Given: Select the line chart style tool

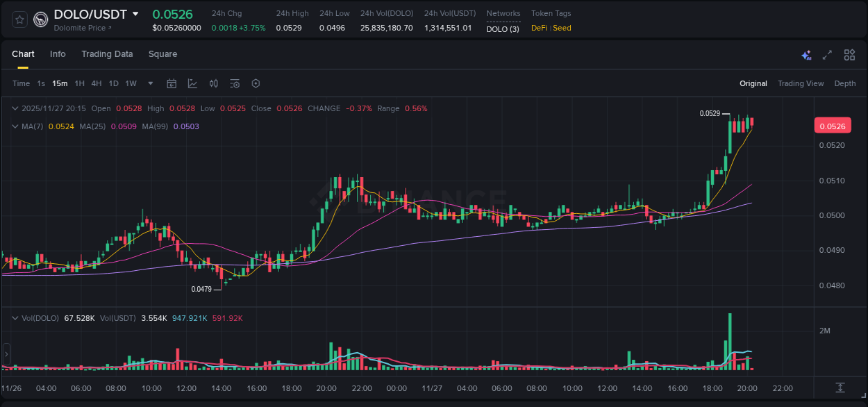Looking at the screenshot, I should click(192, 83).
